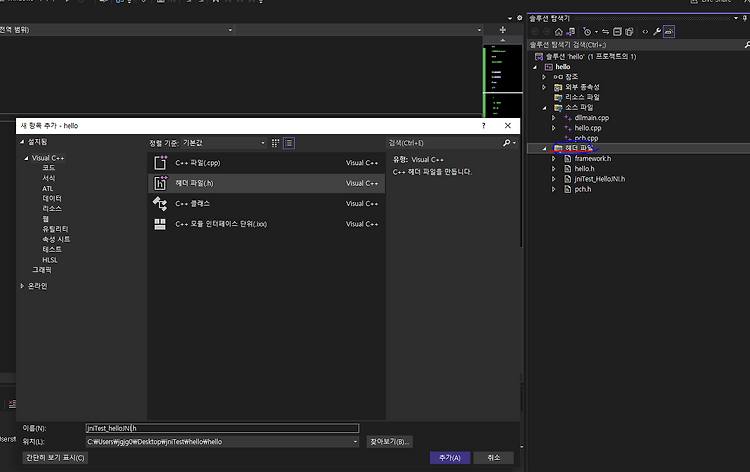This screenshot has height=472, width=750.
Task: Click the Home icon in Solution Explorer toolbar
Action: click(x=558, y=32)
